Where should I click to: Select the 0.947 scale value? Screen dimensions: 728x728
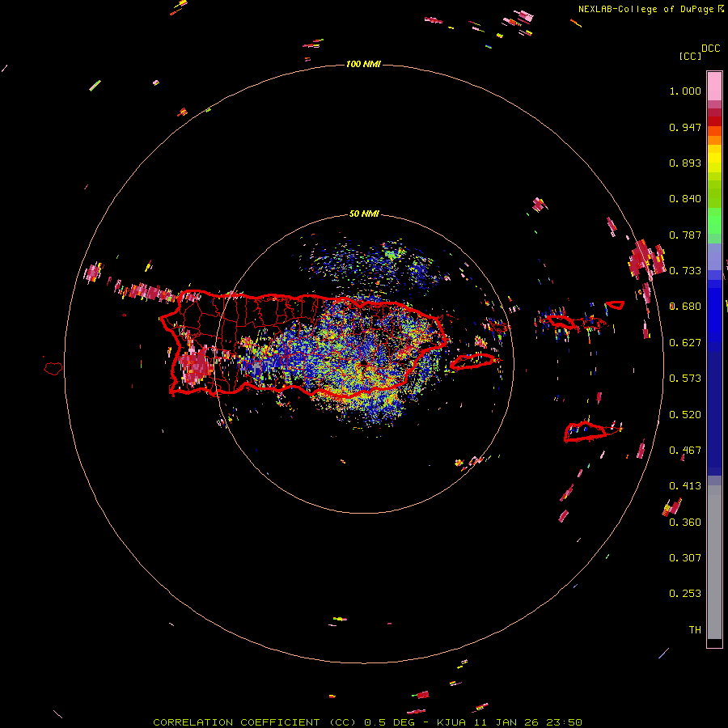685,127
